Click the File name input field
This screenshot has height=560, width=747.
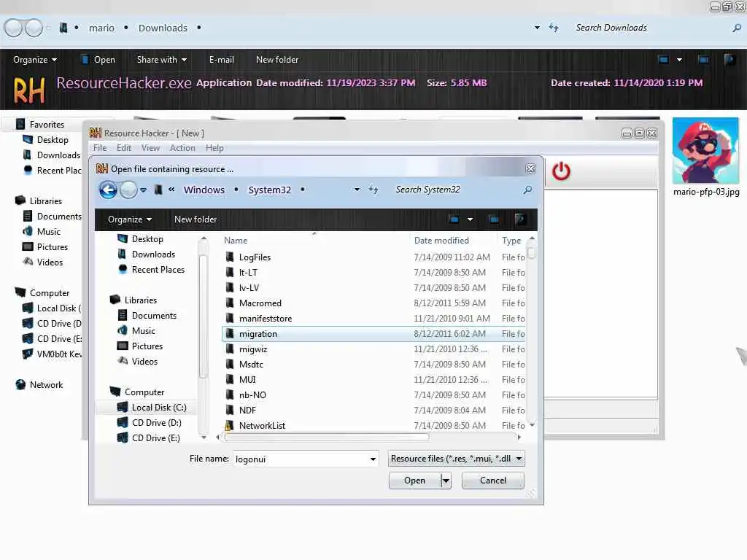[301, 459]
